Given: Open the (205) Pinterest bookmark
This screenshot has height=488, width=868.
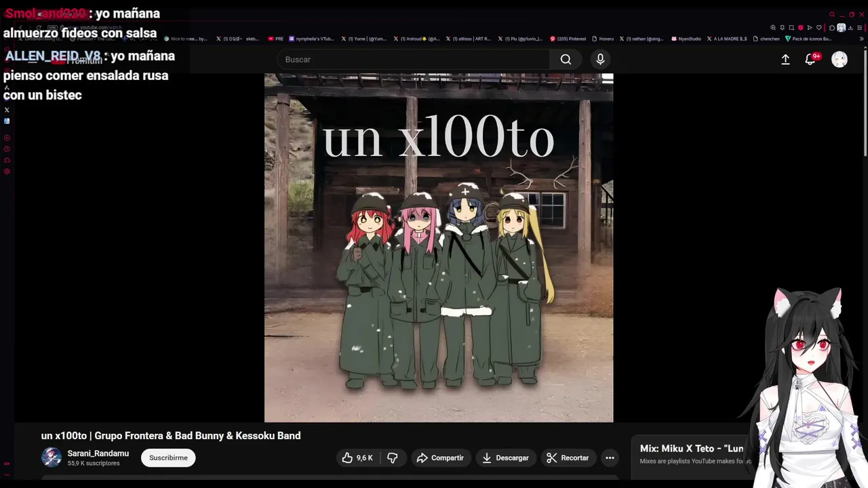Looking at the screenshot, I should tap(568, 39).
